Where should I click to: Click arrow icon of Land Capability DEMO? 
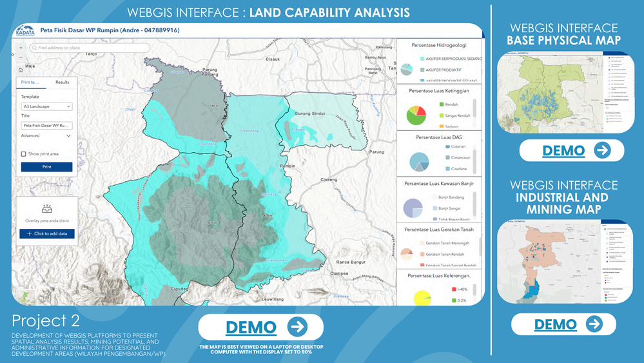(x=298, y=327)
